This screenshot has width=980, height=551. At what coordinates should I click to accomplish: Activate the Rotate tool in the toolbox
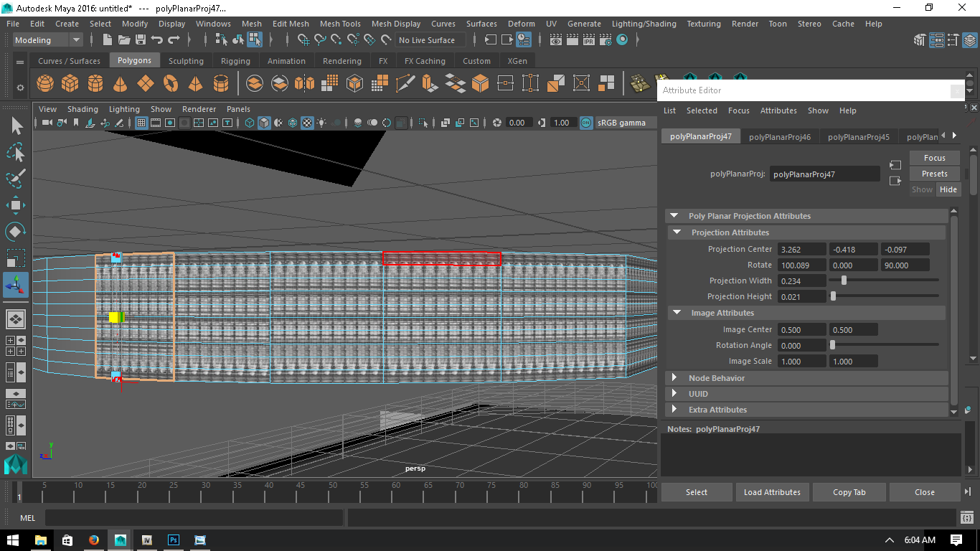tap(16, 232)
